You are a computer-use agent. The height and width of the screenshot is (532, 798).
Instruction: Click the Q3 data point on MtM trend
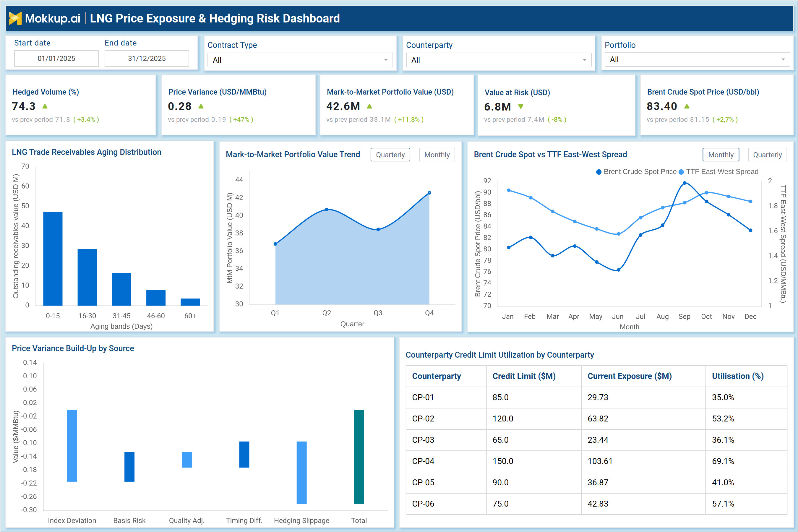click(378, 229)
